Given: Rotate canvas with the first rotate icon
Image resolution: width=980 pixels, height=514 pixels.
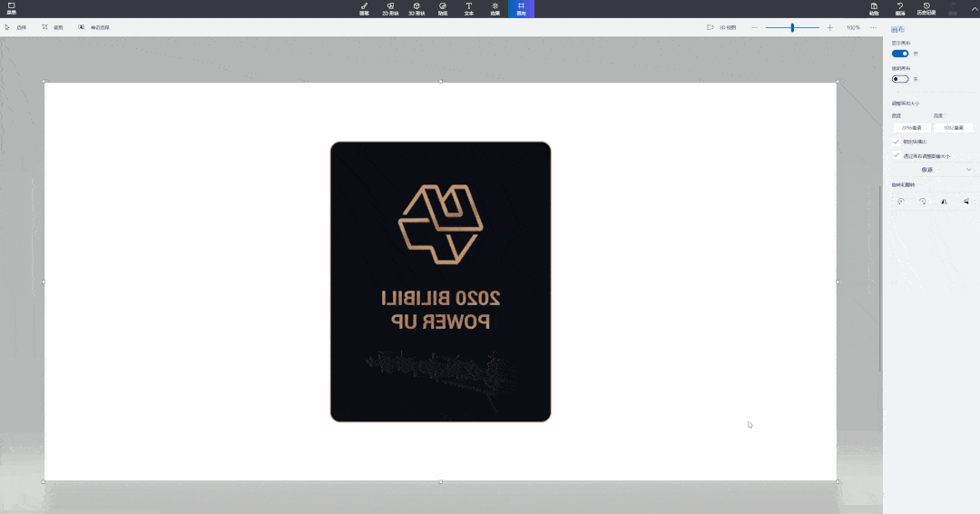Looking at the screenshot, I should coord(901,202).
